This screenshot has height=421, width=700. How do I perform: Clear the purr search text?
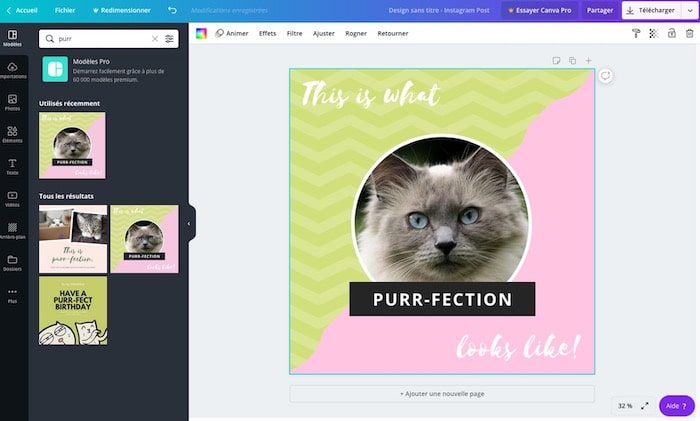point(154,39)
